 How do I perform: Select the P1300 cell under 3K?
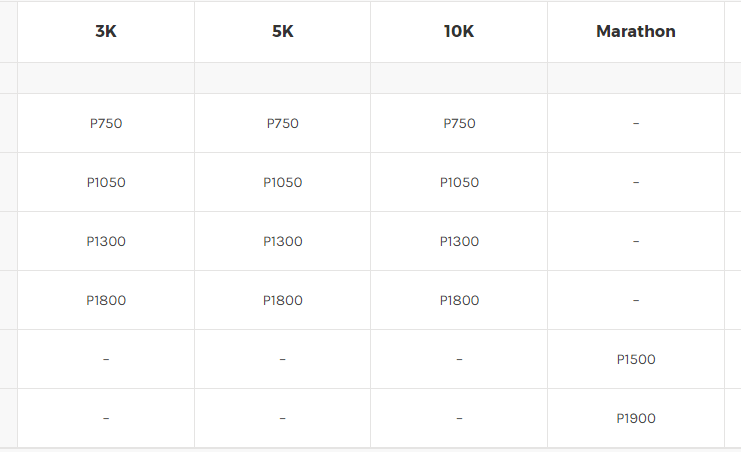106,241
